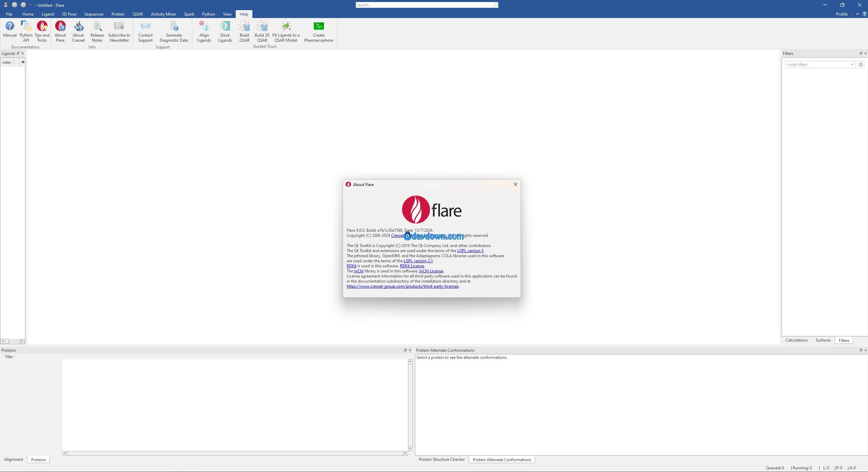Click the filter settings gear icon

click(x=861, y=64)
